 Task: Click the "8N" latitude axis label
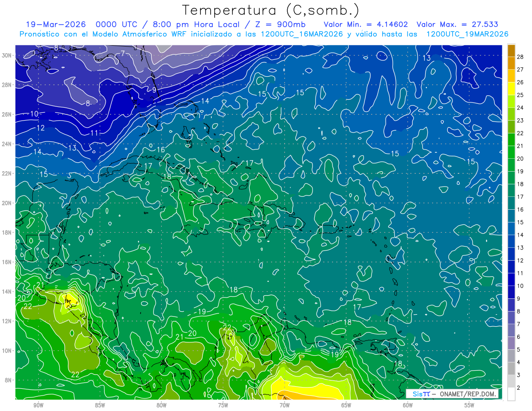(9, 380)
